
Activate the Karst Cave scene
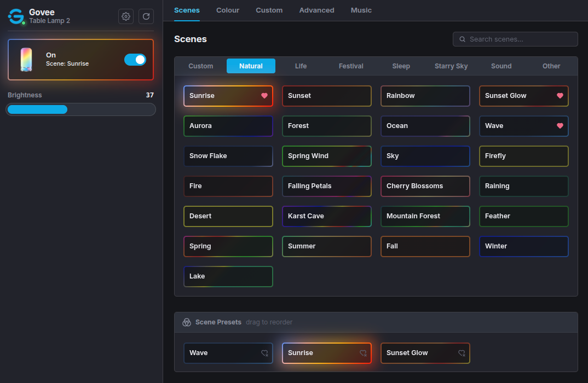tap(327, 216)
